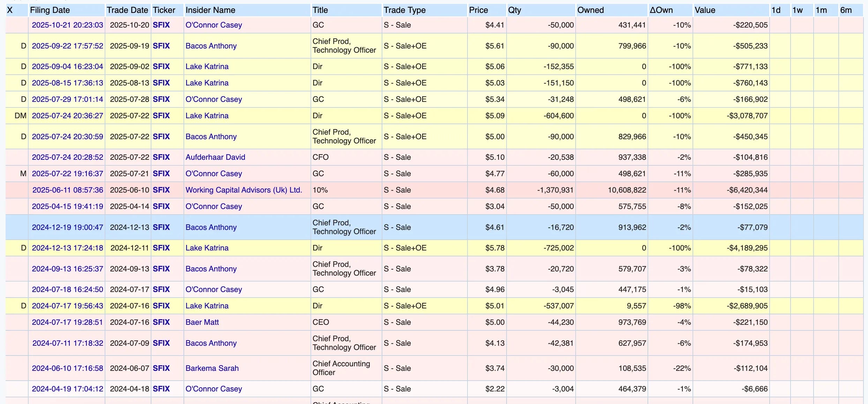Open the 2025-04-15 19:41:19 filing link
Screen dimensions: 868x404
68,207
